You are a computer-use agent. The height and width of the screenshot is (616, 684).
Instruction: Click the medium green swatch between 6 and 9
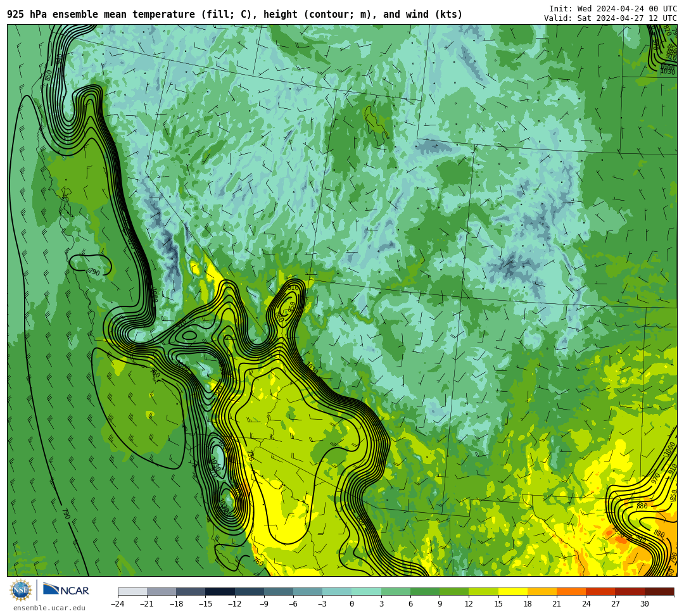(425, 591)
